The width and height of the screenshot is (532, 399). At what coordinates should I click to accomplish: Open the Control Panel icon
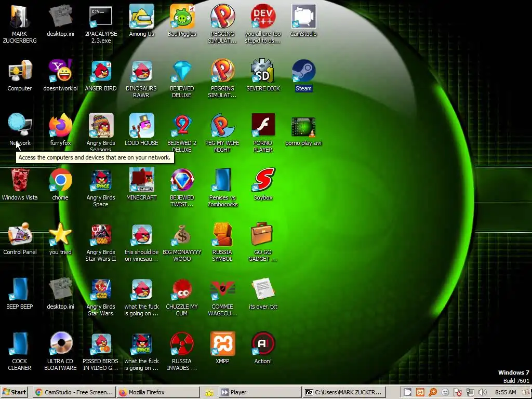click(20, 235)
